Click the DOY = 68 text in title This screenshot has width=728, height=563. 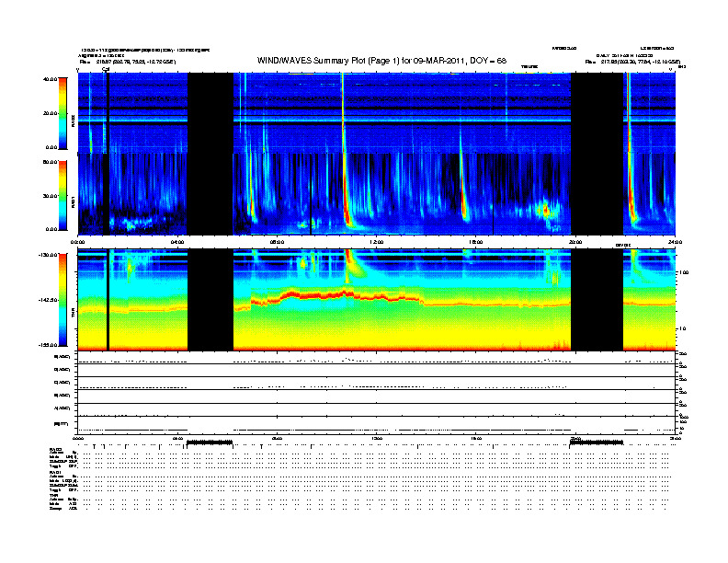[488, 61]
